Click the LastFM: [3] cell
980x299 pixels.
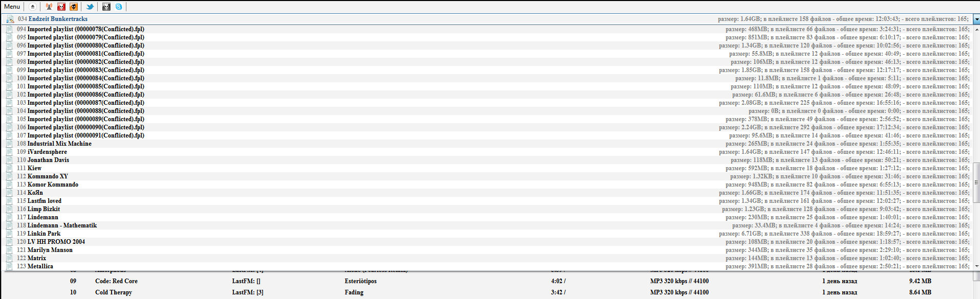tap(248, 292)
